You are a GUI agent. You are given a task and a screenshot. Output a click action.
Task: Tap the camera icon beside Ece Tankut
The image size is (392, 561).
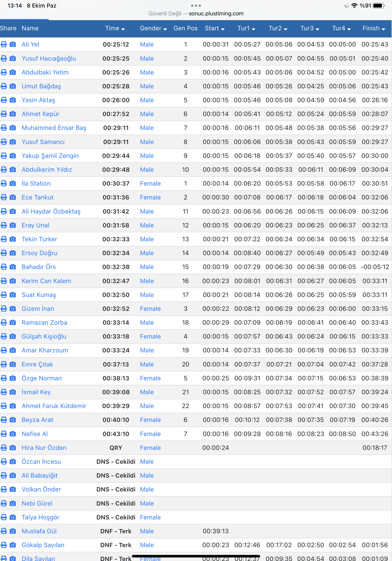point(13,197)
